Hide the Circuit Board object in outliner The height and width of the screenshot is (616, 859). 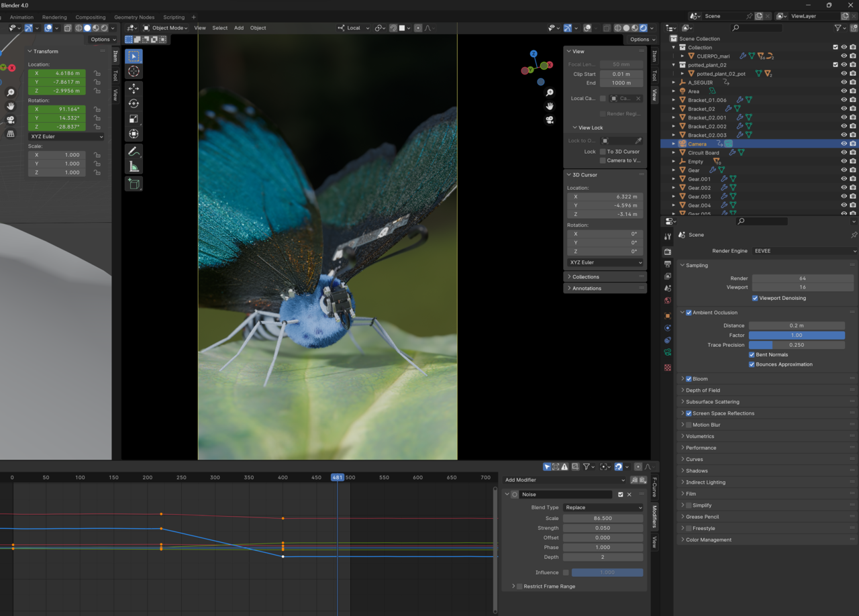[844, 152]
